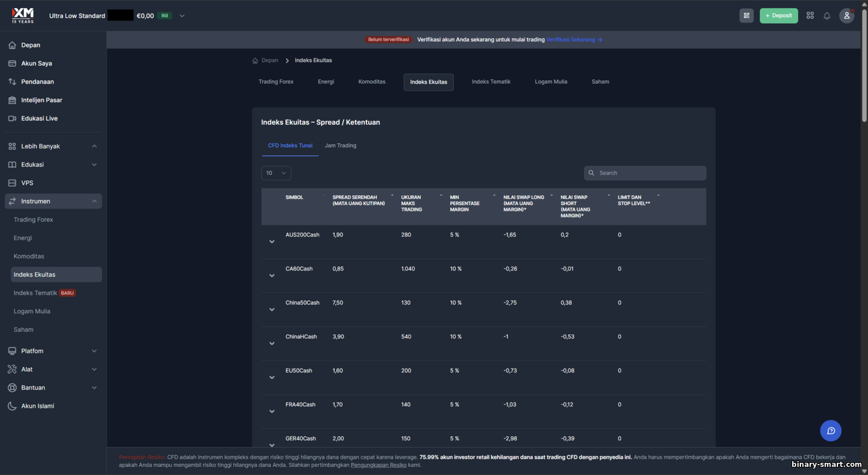Sort by the Simbol column header
868x475 pixels.
[294, 198]
